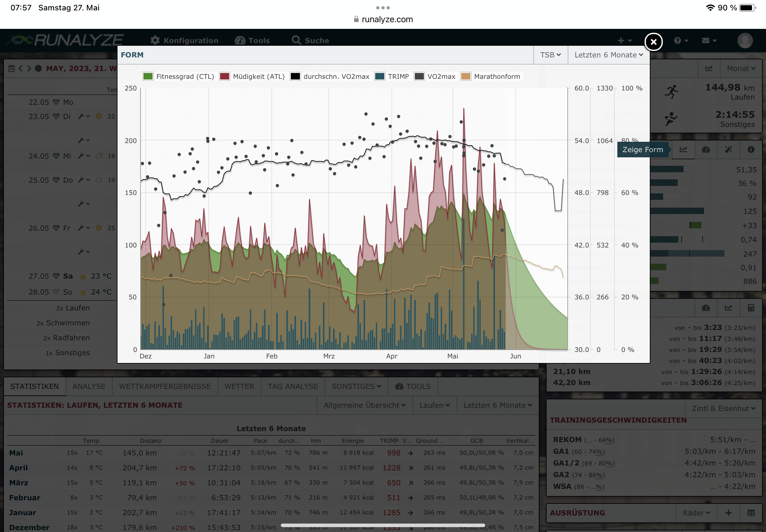Click the info icon in calculations panel

tap(751, 150)
